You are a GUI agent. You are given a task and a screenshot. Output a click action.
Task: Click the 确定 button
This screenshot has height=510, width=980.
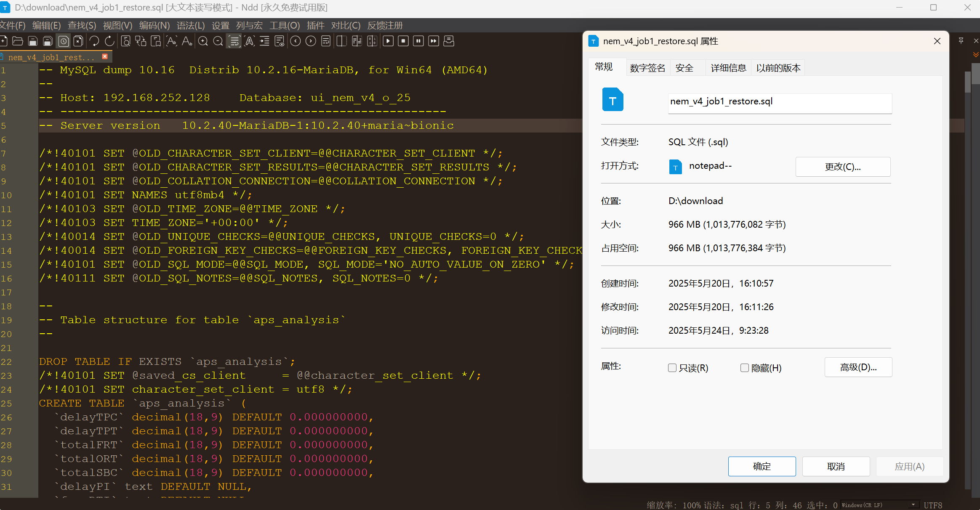coord(762,466)
